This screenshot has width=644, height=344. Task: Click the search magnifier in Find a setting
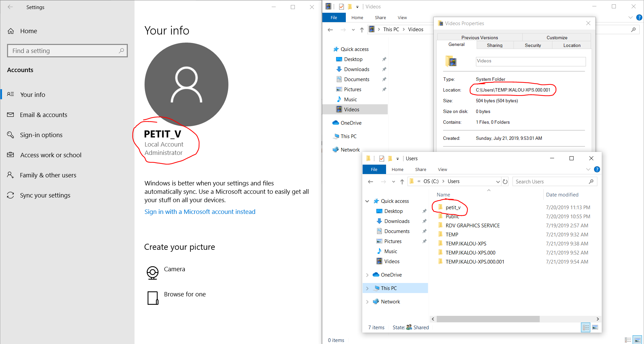[121, 51]
